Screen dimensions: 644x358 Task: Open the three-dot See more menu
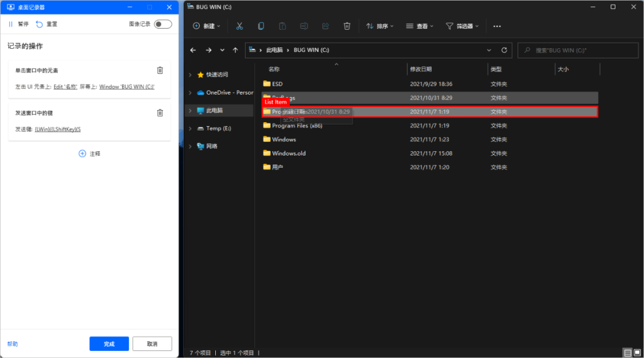pyautogui.click(x=497, y=26)
